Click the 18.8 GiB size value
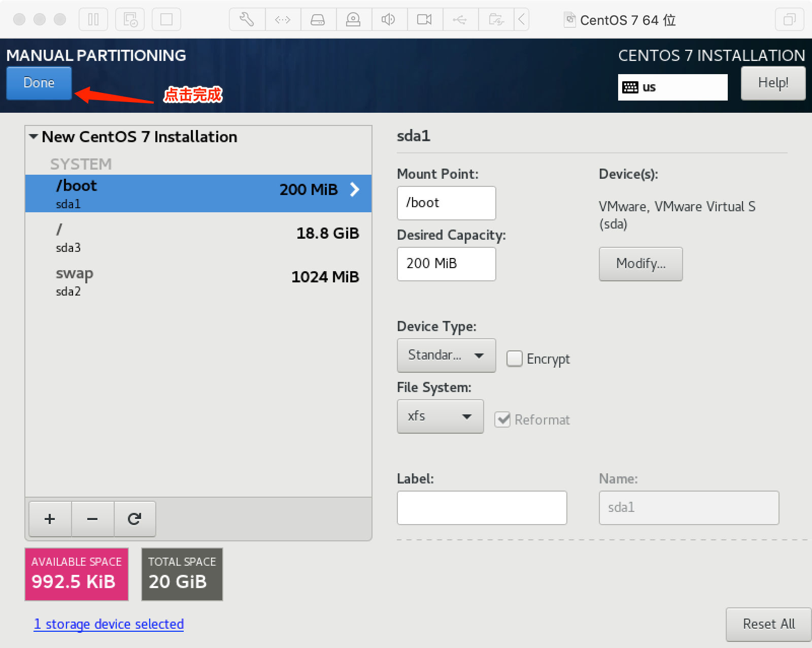This screenshot has height=648, width=812. (x=328, y=233)
